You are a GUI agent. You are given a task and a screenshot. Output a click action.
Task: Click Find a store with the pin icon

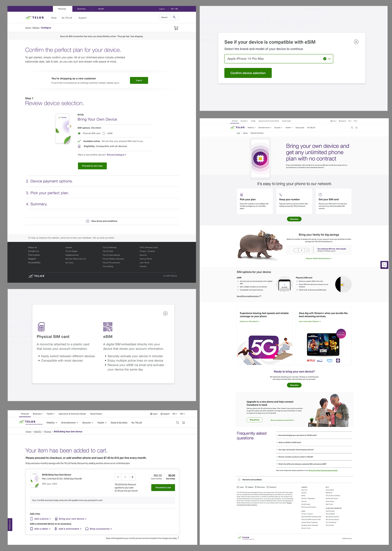click(260, 487)
